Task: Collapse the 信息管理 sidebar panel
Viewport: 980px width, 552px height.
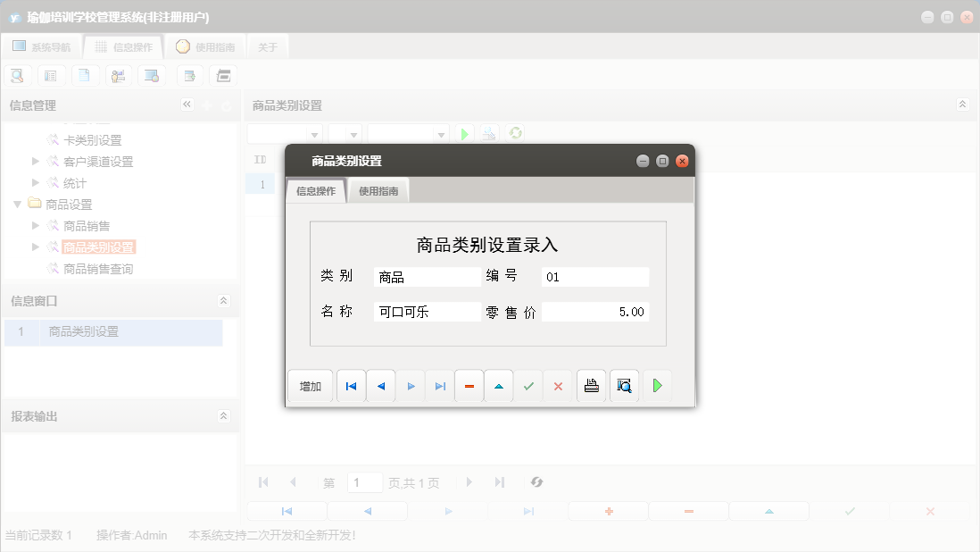Action: tap(187, 105)
